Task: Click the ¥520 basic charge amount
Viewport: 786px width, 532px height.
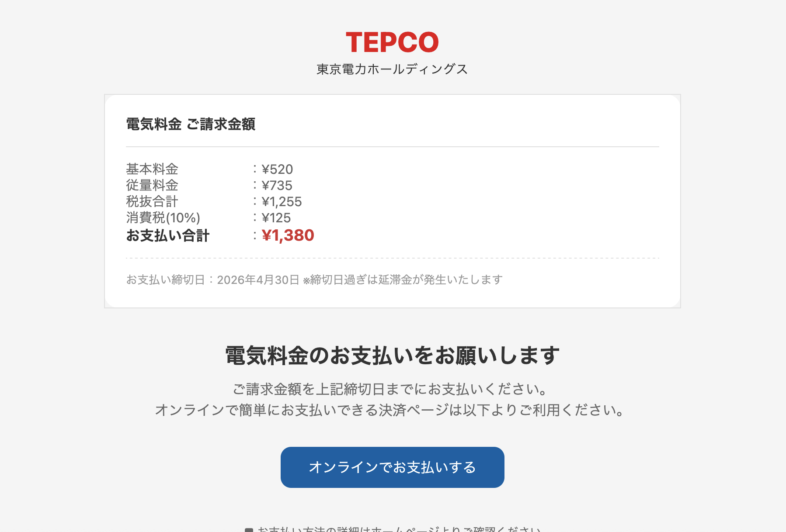Action: coord(277,169)
